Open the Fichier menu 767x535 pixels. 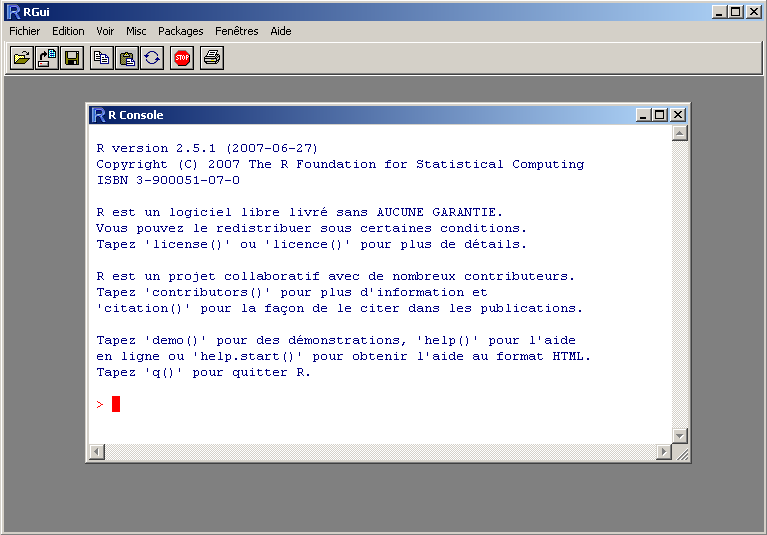coord(25,31)
